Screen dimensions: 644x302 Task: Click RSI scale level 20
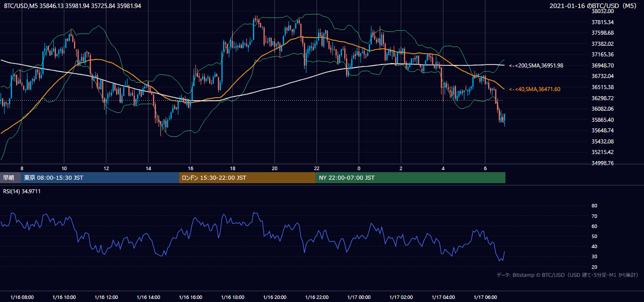click(594, 267)
